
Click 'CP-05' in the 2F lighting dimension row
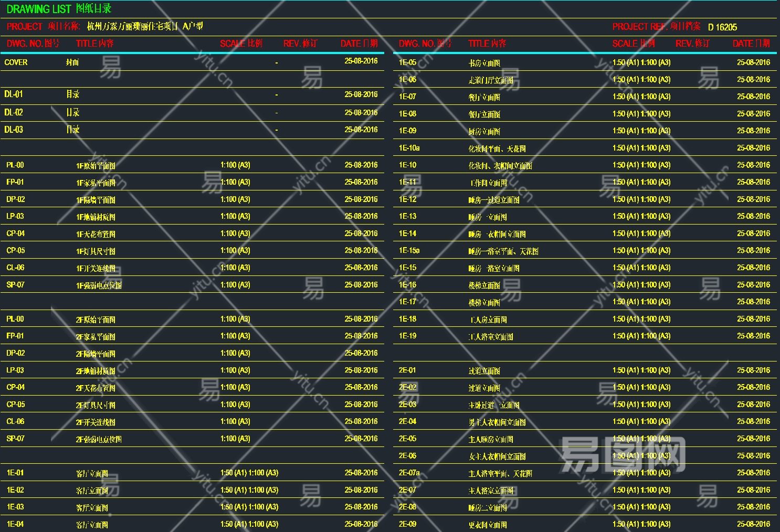coord(16,405)
